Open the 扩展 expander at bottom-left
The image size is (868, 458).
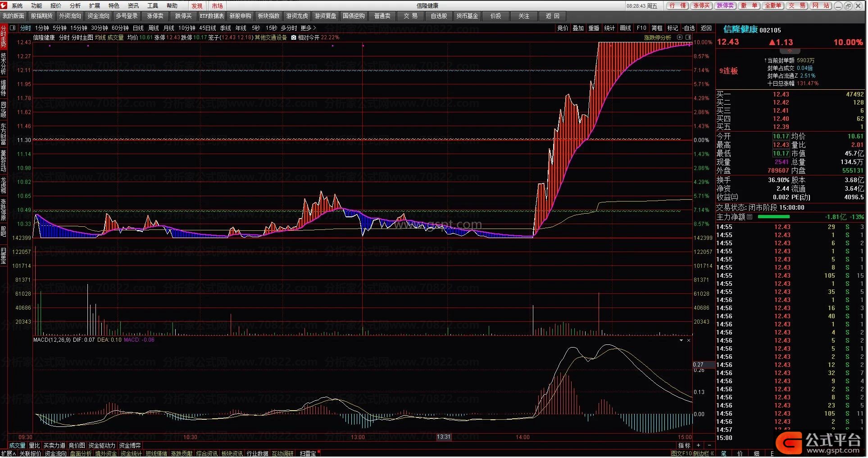8,453
